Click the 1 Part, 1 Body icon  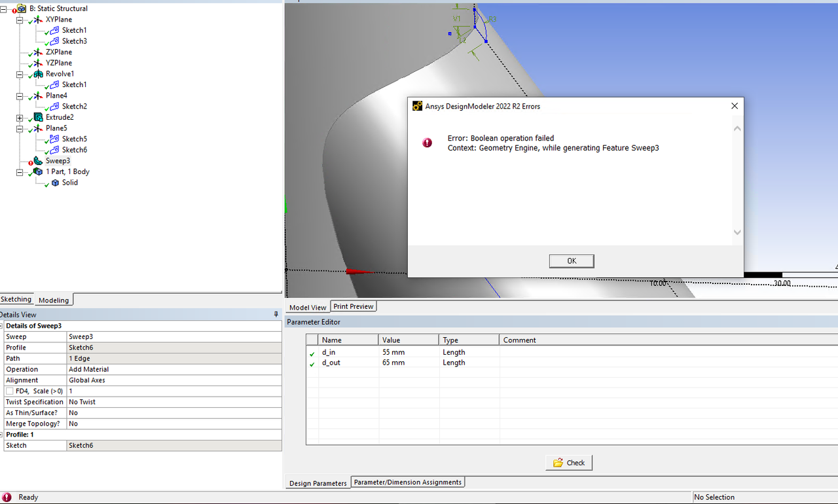39,171
